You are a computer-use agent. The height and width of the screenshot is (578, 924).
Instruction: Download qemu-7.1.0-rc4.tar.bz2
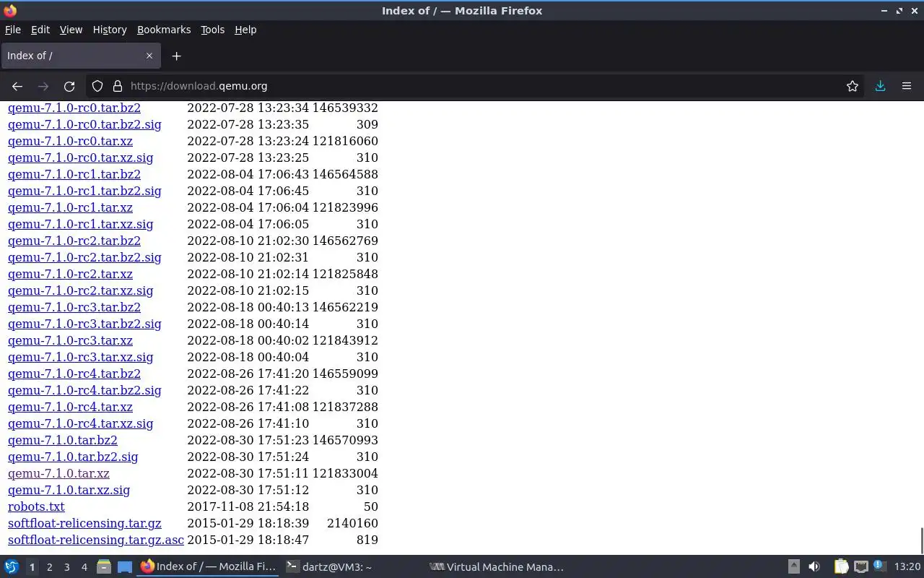pyautogui.click(x=74, y=374)
